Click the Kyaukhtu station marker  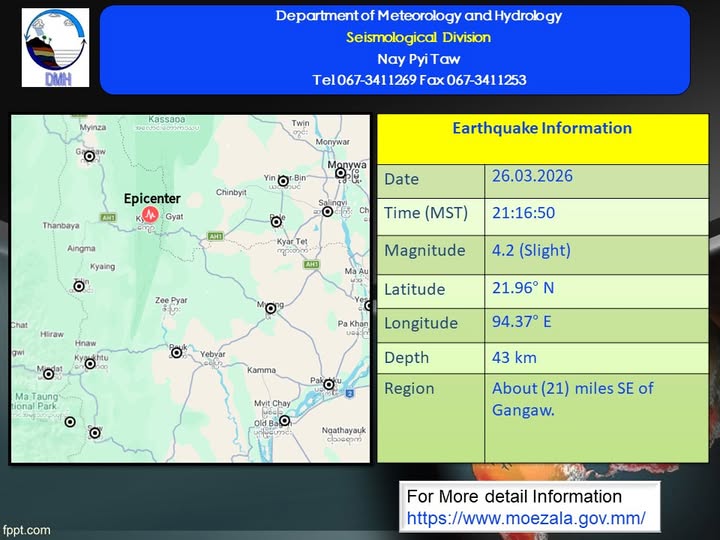[x=90, y=363]
